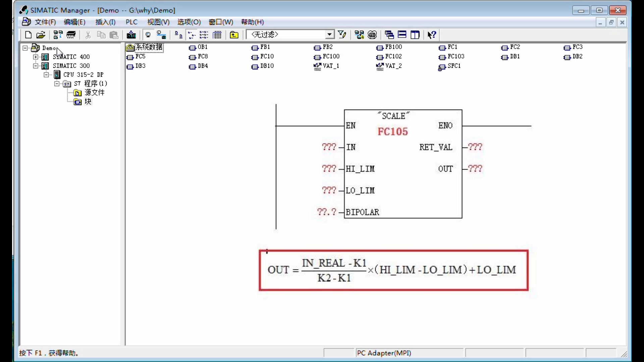The height and width of the screenshot is (362, 644).
Task: Click the New project toolbar icon
Action: (28, 35)
